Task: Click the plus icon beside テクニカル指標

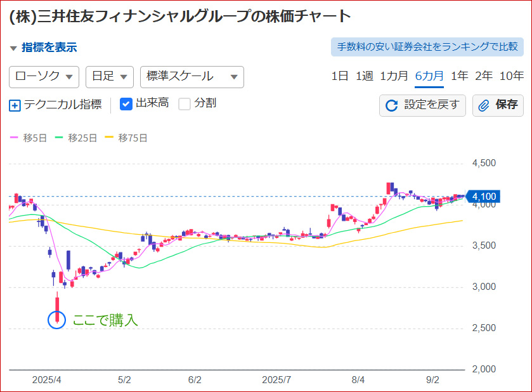Action: 14,104
